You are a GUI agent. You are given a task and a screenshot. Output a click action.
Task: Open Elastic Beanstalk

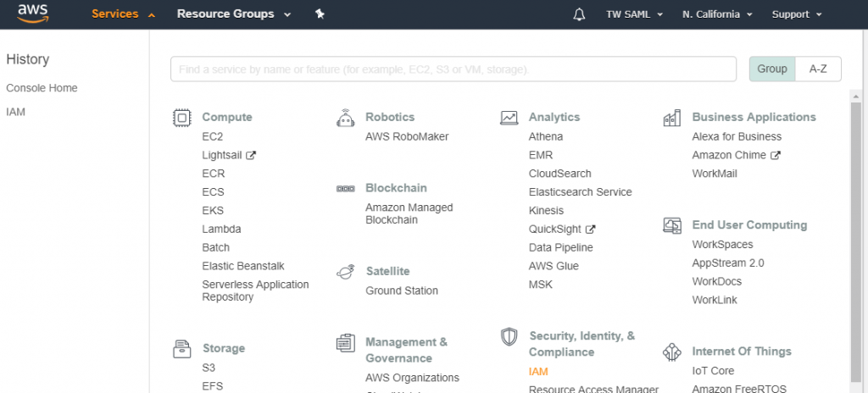[243, 266]
